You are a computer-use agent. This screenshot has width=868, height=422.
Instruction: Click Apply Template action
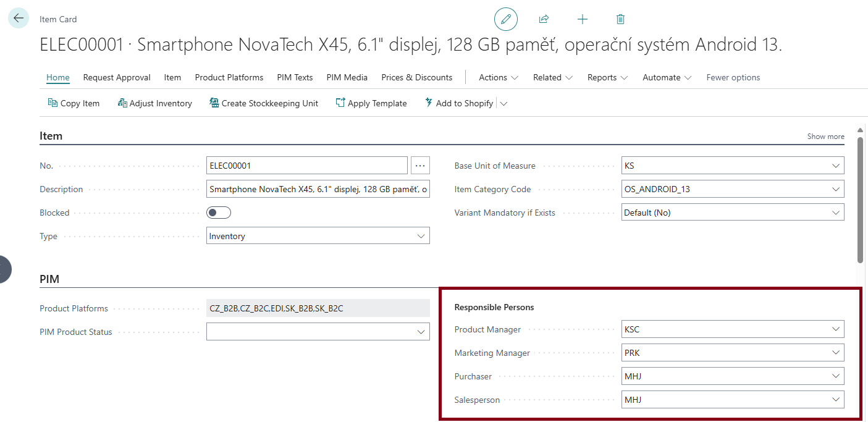(371, 103)
